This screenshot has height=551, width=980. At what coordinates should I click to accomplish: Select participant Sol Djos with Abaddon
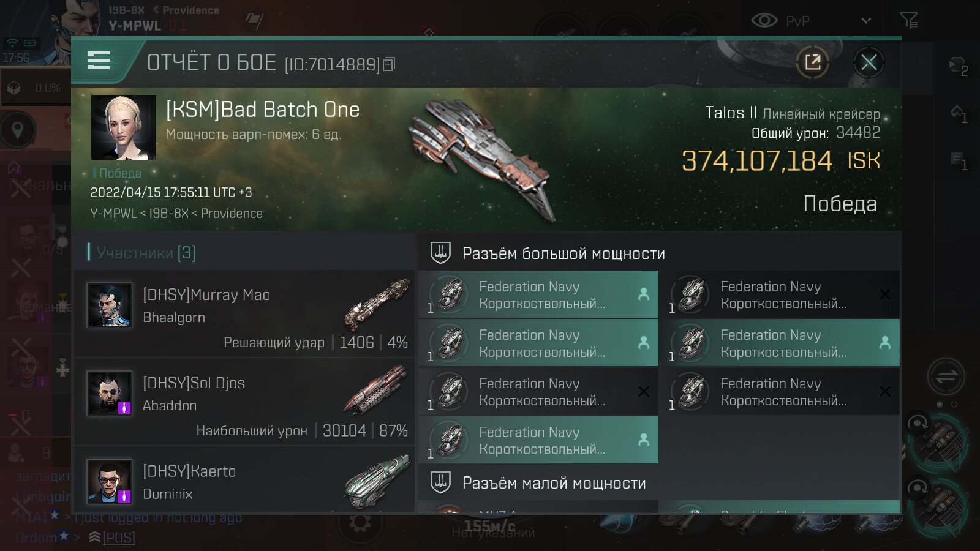pyautogui.click(x=245, y=402)
